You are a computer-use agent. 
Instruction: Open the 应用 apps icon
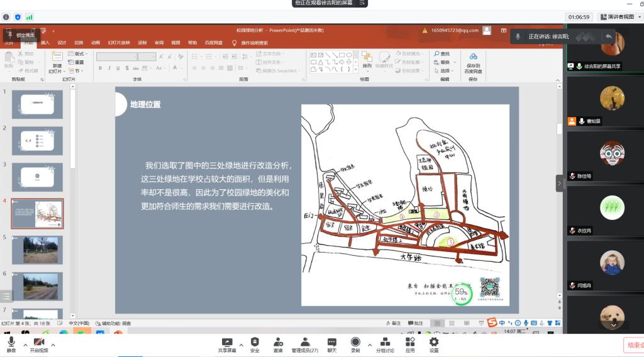(410, 342)
